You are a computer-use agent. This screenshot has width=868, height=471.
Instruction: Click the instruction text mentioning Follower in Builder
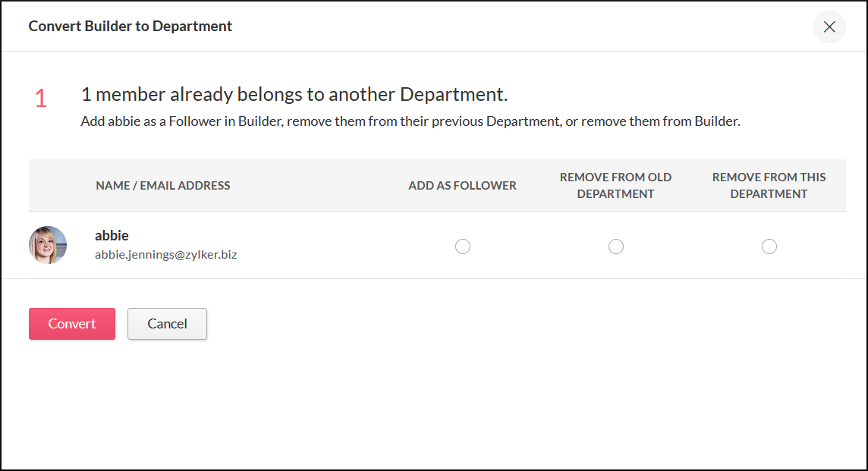click(x=410, y=121)
